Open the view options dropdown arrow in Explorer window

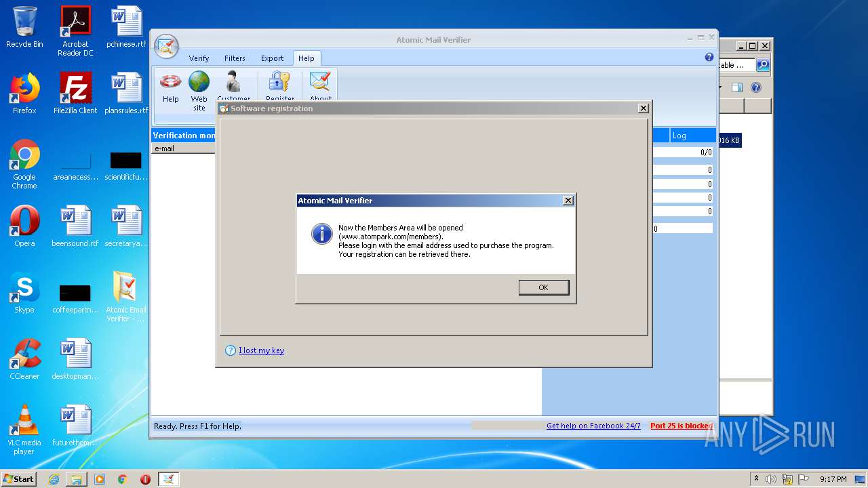[x=719, y=87]
